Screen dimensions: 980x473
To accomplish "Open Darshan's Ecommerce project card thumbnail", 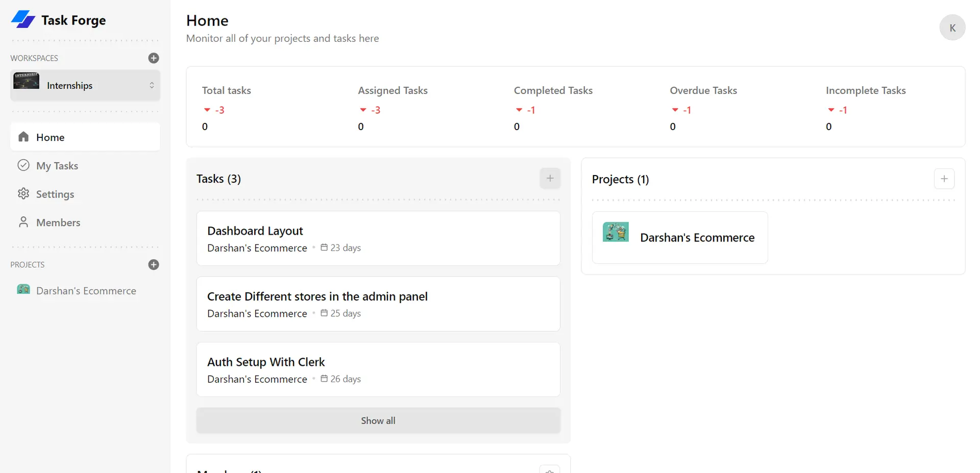I will tap(616, 232).
